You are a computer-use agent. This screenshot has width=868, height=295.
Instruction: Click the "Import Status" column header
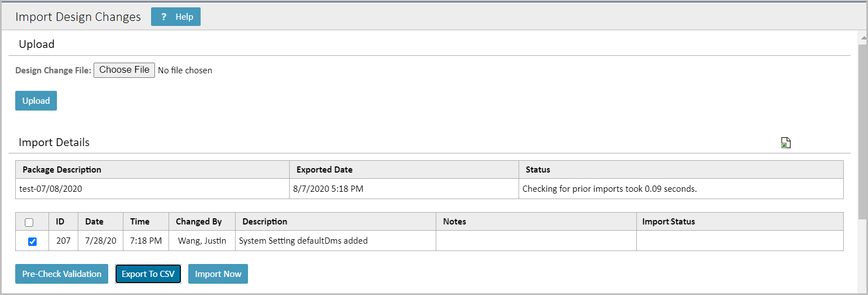pos(740,222)
